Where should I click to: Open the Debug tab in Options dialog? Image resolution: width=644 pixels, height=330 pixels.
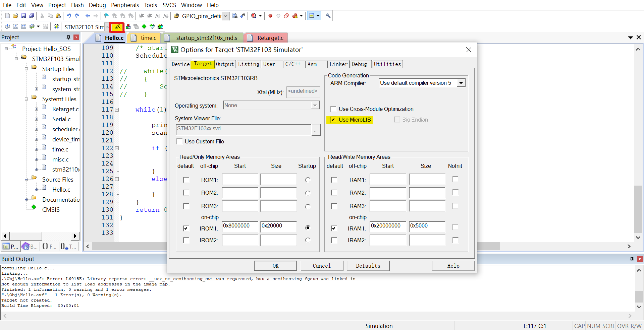(x=359, y=64)
